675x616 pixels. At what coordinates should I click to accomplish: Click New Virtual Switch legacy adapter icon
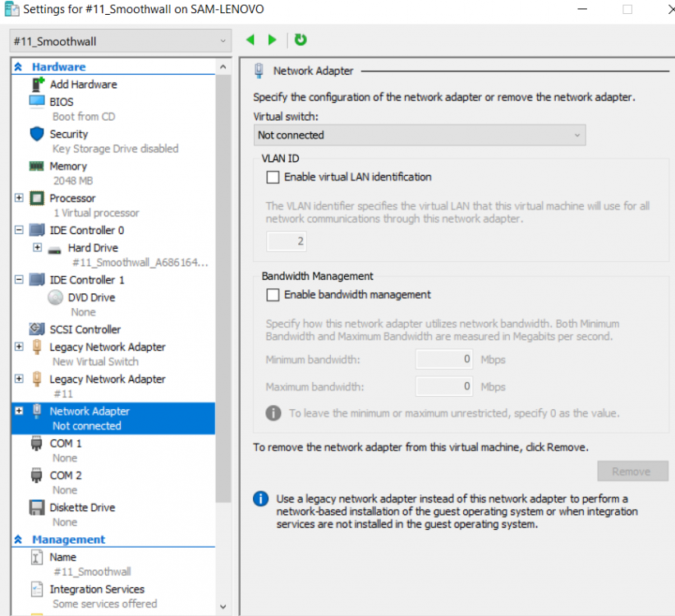coord(37,347)
